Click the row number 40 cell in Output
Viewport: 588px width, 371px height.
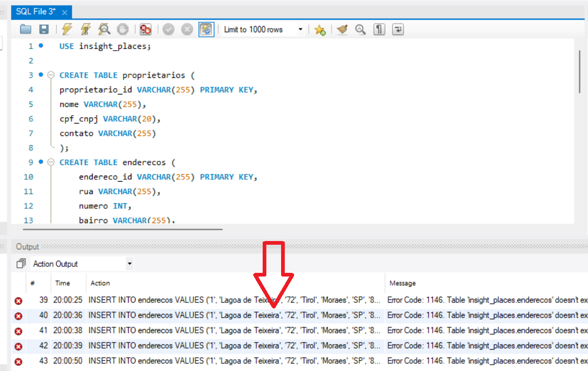[x=43, y=315]
